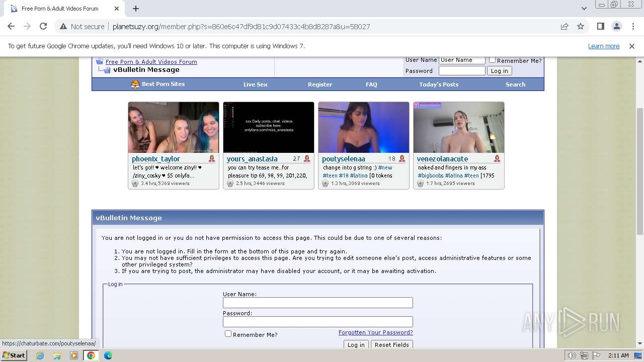This screenshot has width=644, height=362.
Task: Toggle Remember Me in main login form
Action: [x=228, y=334]
